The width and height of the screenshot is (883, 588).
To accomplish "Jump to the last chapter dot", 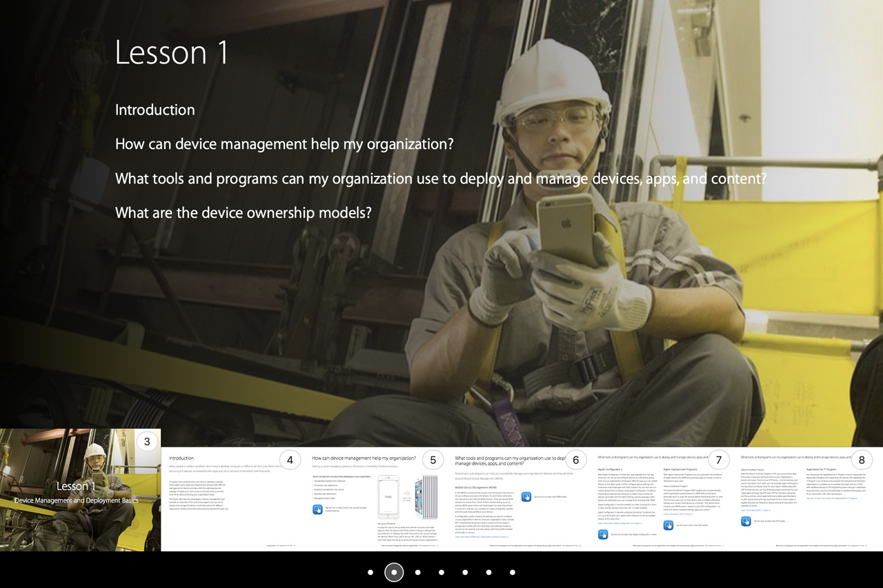I will tap(512, 572).
